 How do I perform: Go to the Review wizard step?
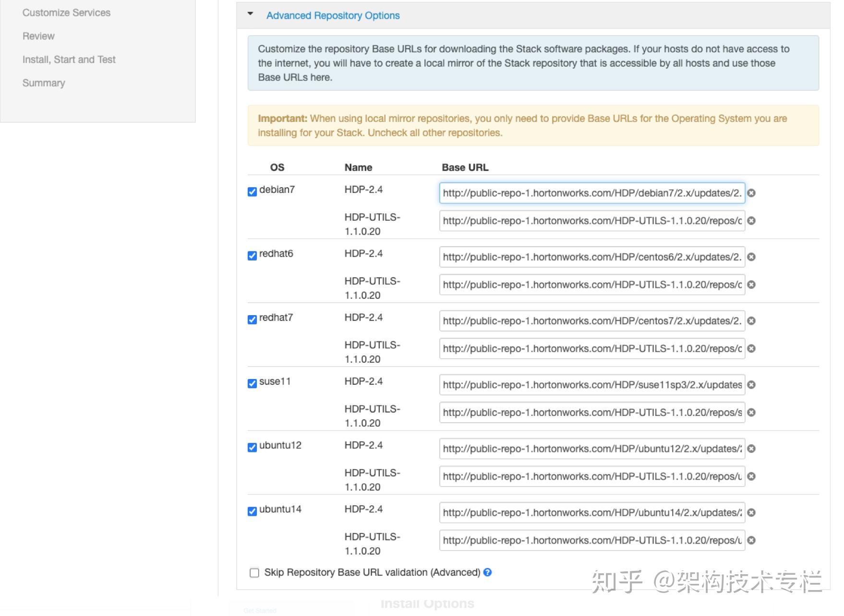click(38, 36)
